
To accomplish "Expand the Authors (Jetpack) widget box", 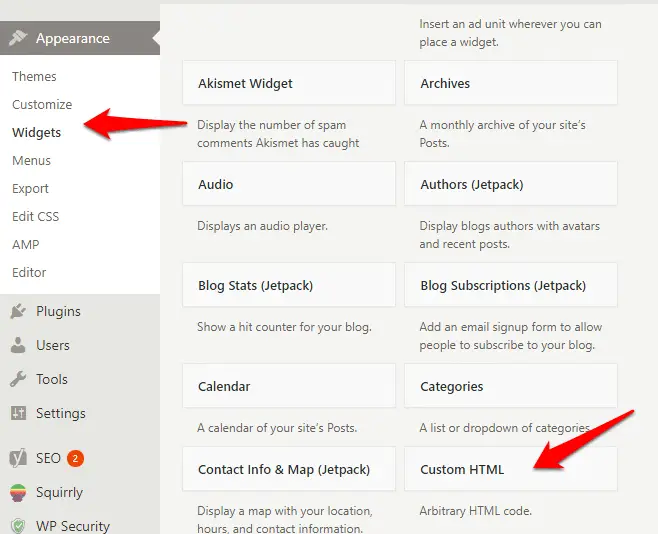I will [511, 184].
